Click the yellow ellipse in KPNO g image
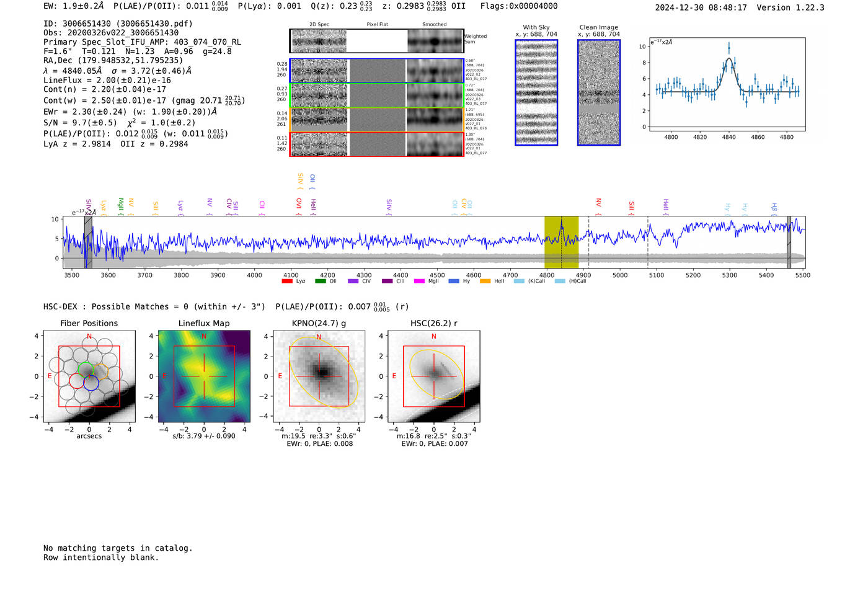Viewport: 868px width, 591px height. 322,371
